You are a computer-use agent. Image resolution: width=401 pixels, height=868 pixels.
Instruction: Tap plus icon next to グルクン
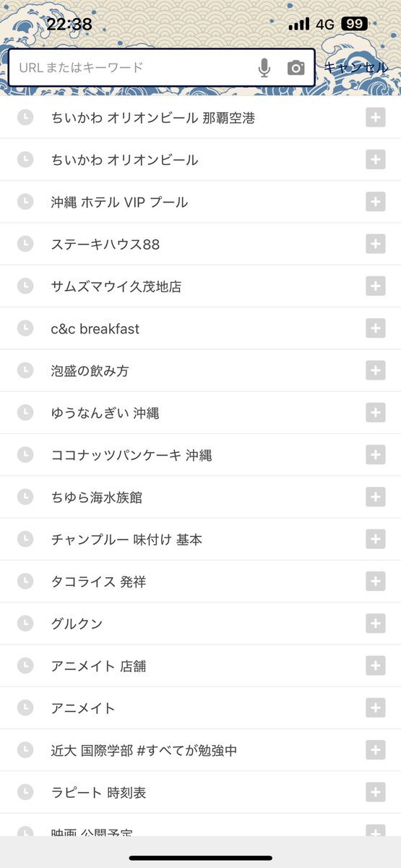point(375,624)
